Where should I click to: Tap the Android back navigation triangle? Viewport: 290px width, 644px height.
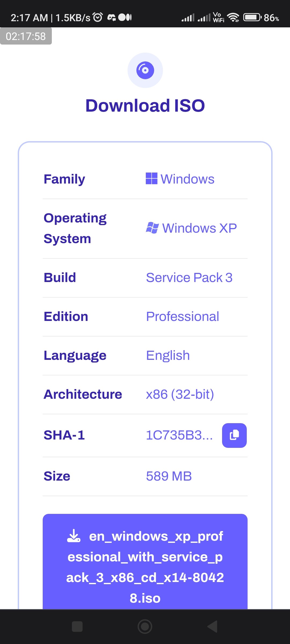[x=212, y=627]
